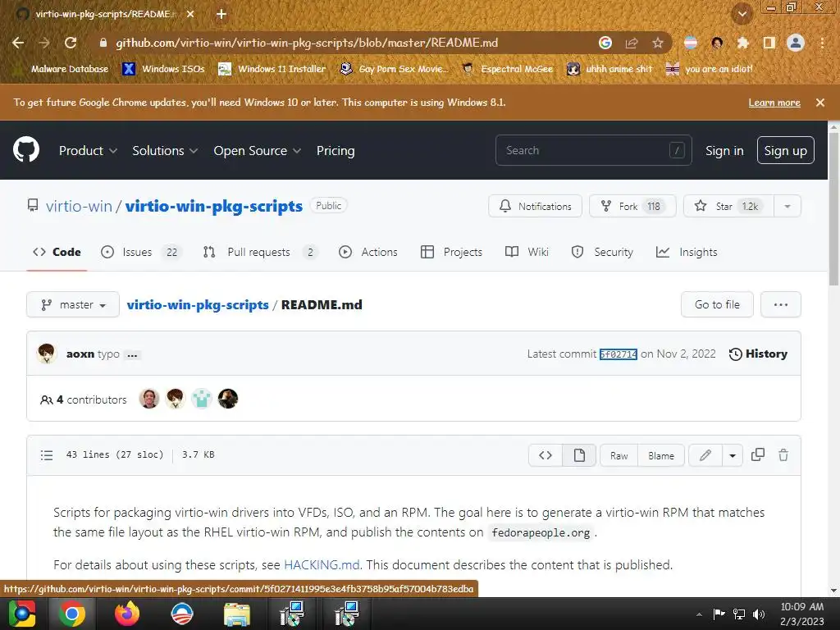Expand the Open Source menu

coord(257,151)
